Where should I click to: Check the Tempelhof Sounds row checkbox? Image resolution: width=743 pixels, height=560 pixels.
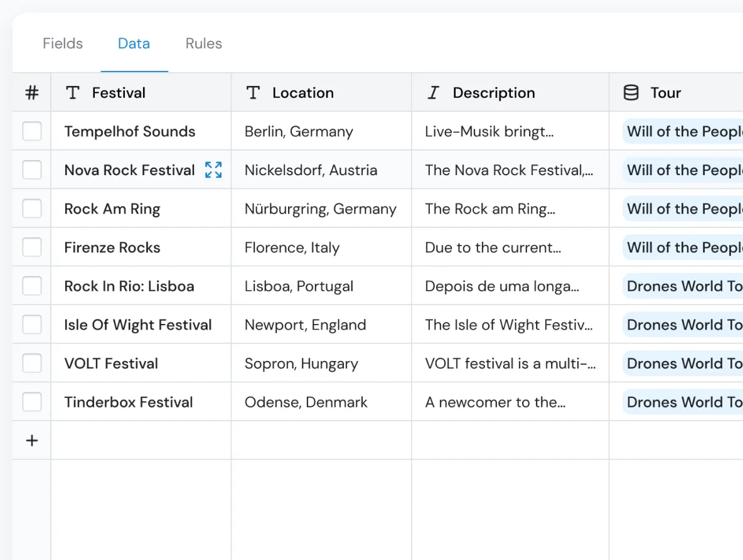point(31,131)
